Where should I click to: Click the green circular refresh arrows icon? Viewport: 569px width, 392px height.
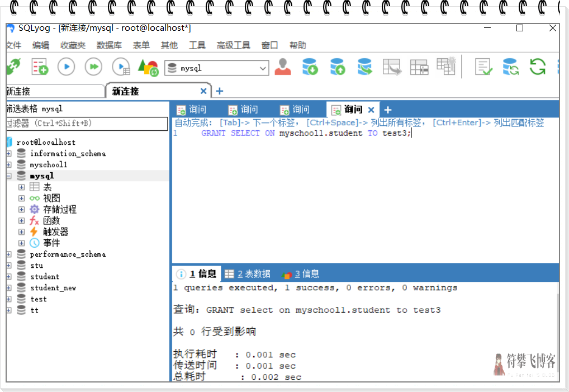point(538,67)
